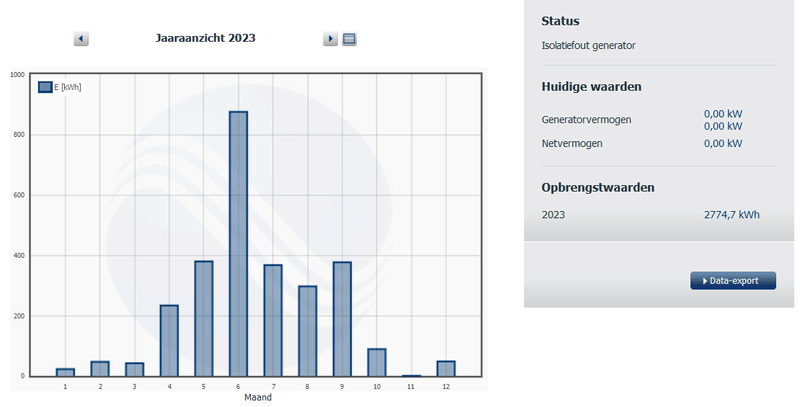This screenshot has width=800, height=407.
Task: Click the E [kWh] legend color swatch
Action: pos(45,87)
